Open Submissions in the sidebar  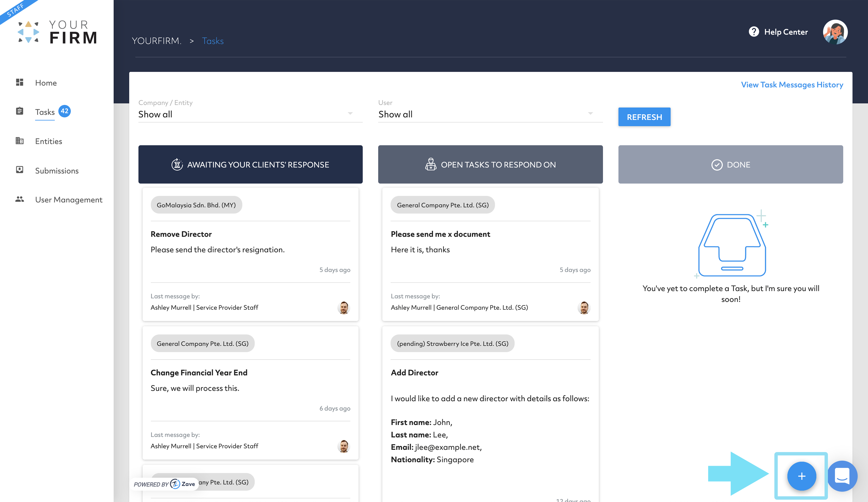tap(57, 171)
